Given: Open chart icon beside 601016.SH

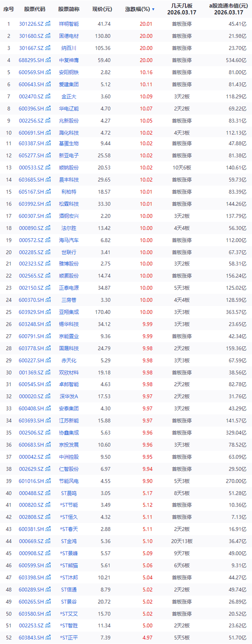Looking at the screenshot, I should point(48,481).
